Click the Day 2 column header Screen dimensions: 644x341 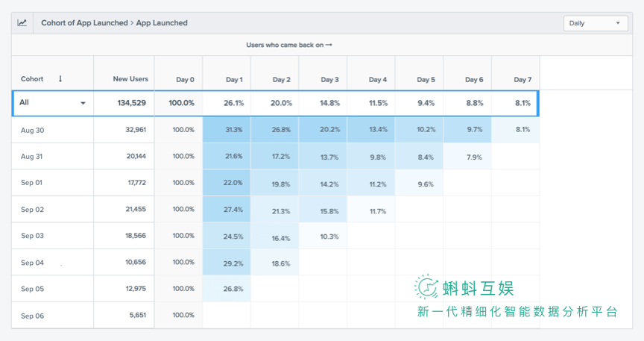[281, 80]
